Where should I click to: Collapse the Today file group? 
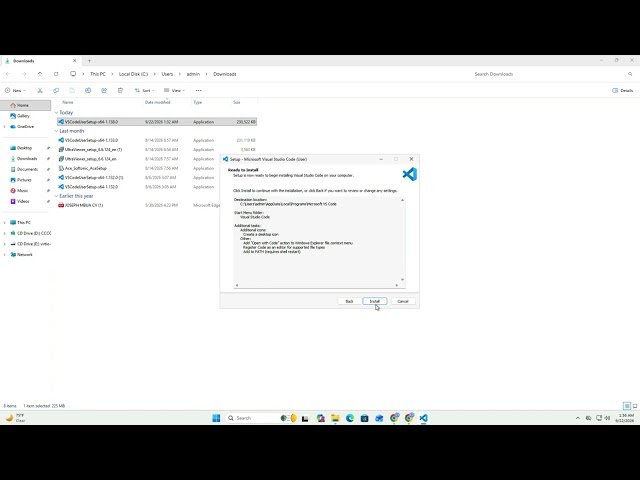[x=56, y=112]
